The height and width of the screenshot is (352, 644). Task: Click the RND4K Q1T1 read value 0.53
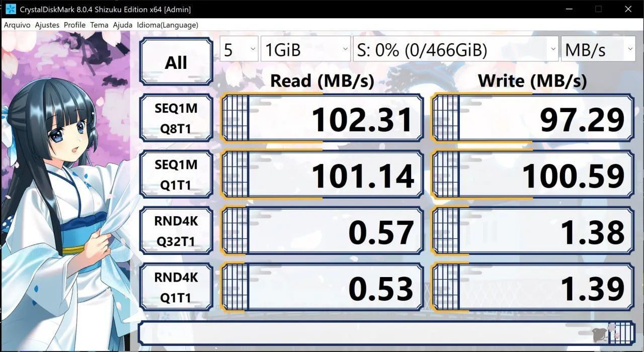(322, 288)
